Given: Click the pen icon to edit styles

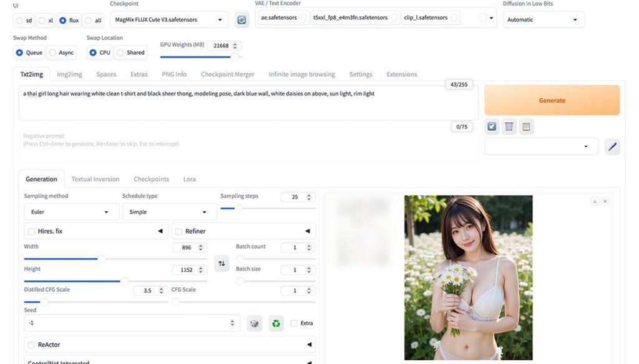Looking at the screenshot, I should pyautogui.click(x=612, y=146).
